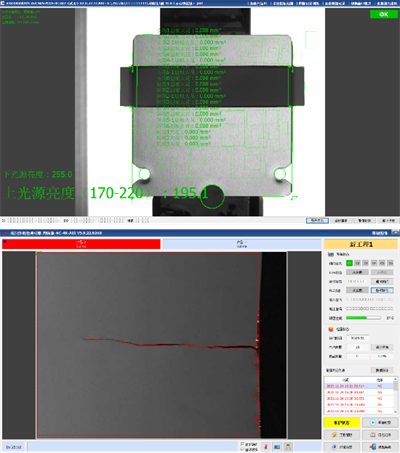Switch to the light blue product tab
The width and height of the screenshot is (400, 453).
pos(242,244)
